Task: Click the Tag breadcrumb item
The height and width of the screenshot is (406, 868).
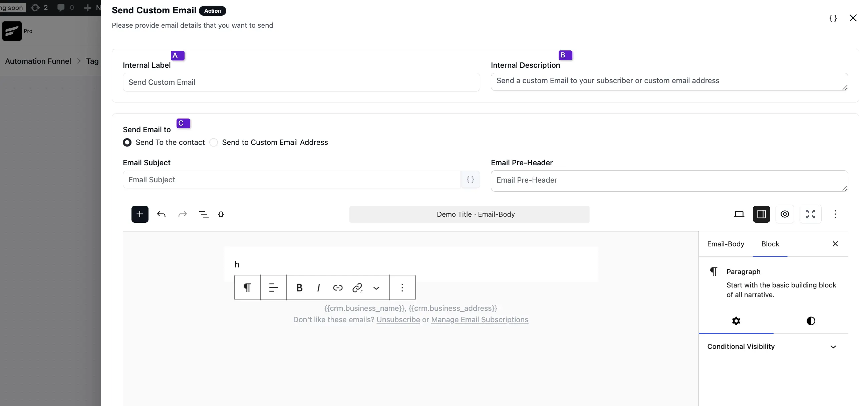Action: tap(92, 61)
